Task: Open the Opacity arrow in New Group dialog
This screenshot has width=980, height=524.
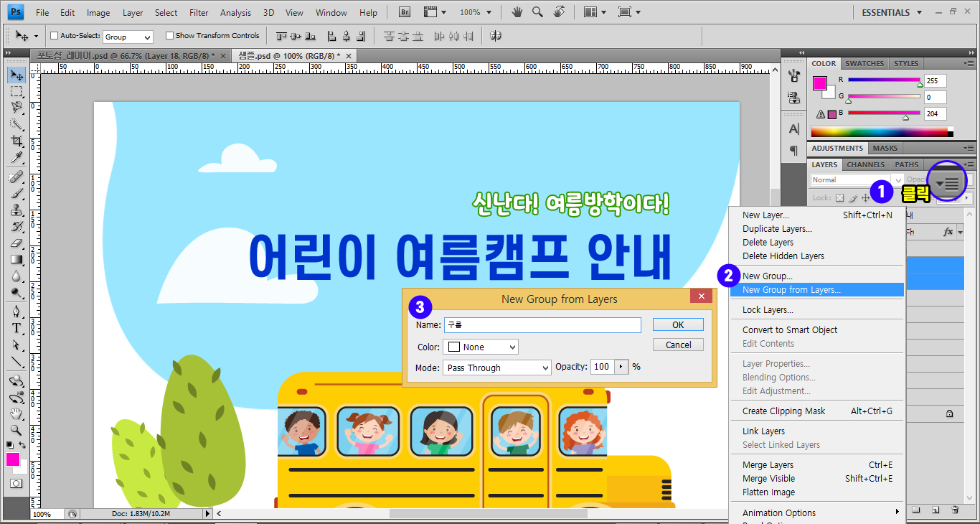Action: click(x=621, y=367)
